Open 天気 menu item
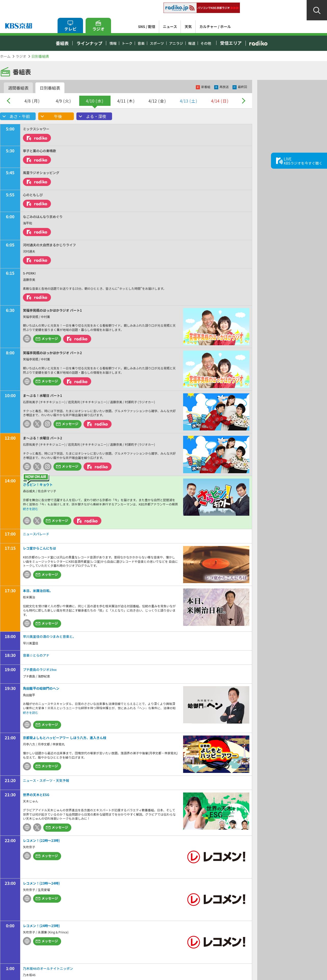327x980 pixels. pos(188,27)
